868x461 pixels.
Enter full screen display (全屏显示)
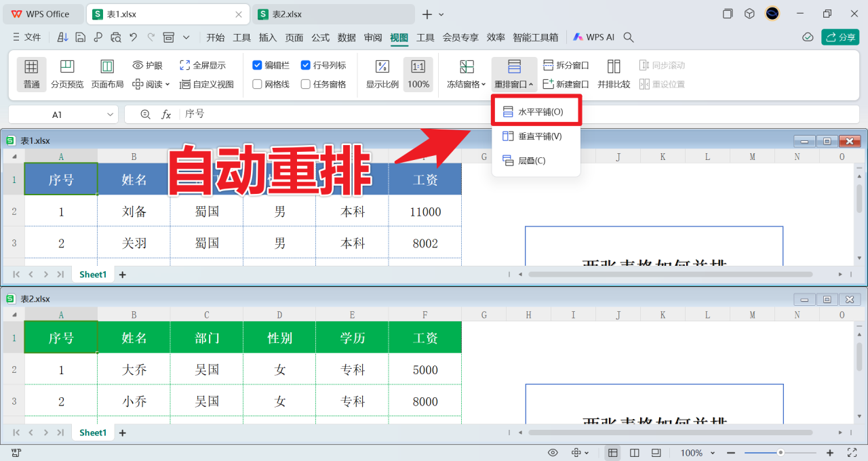coord(202,65)
